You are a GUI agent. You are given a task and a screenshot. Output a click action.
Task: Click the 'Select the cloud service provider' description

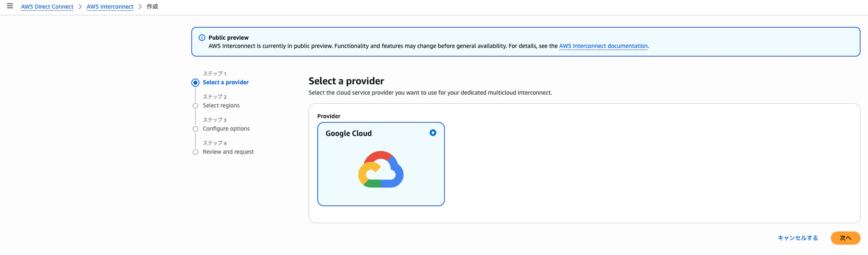coord(430,93)
